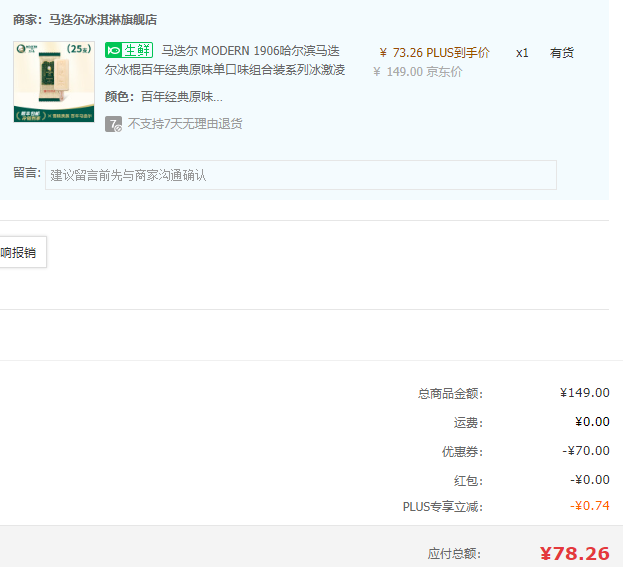
Task: Click the 总商品金额 ¥149.00 value
Action: [584, 393]
